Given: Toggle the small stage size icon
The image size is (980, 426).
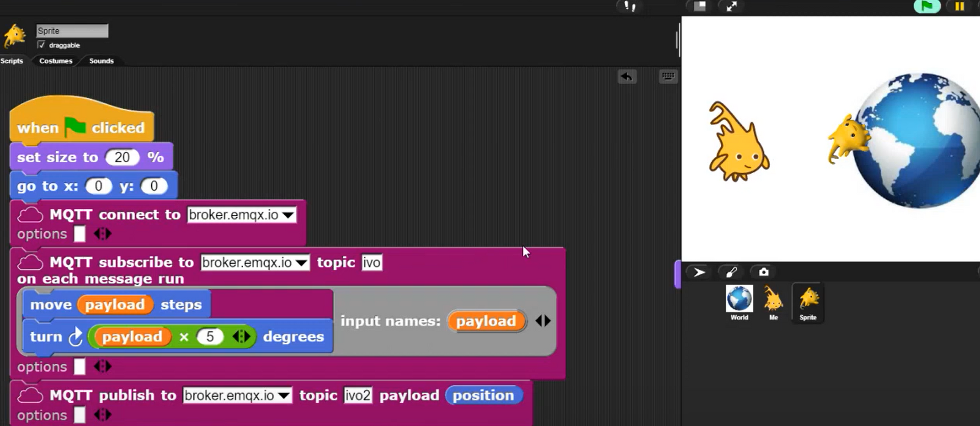Looking at the screenshot, I should pyautogui.click(x=699, y=6).
